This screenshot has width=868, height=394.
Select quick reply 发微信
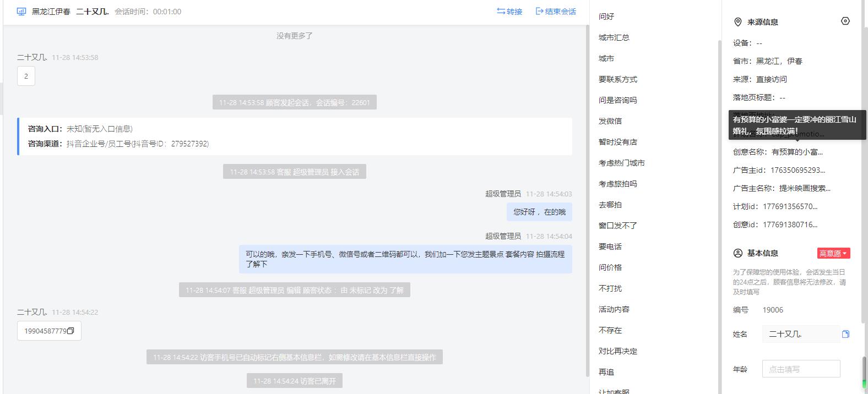(x=610, y=121)
